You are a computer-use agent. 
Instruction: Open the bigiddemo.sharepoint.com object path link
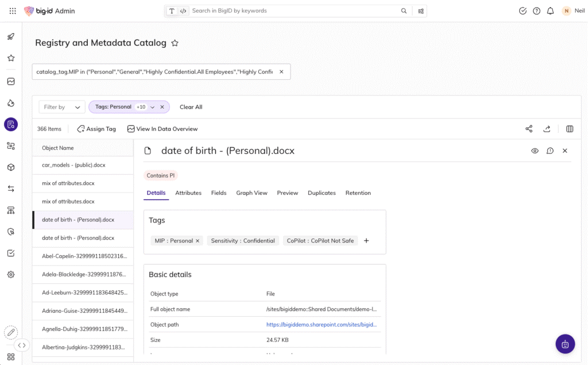click(322, 324)
